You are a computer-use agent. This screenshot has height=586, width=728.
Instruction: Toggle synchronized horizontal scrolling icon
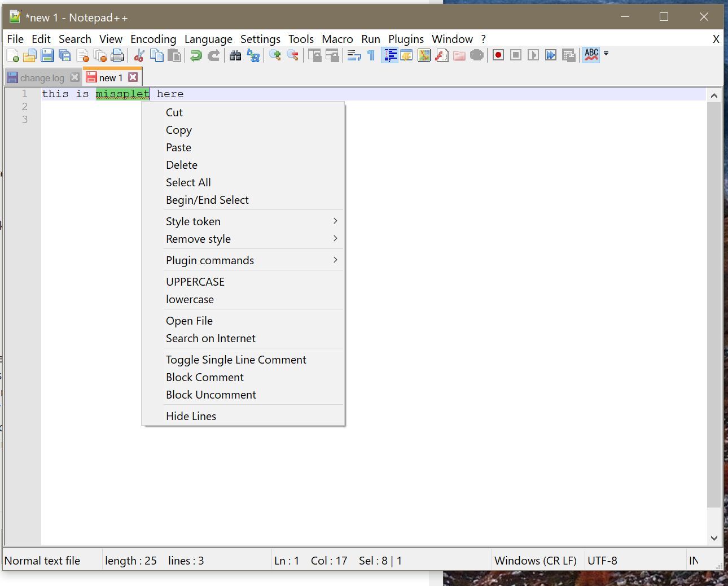coord(332,55)
